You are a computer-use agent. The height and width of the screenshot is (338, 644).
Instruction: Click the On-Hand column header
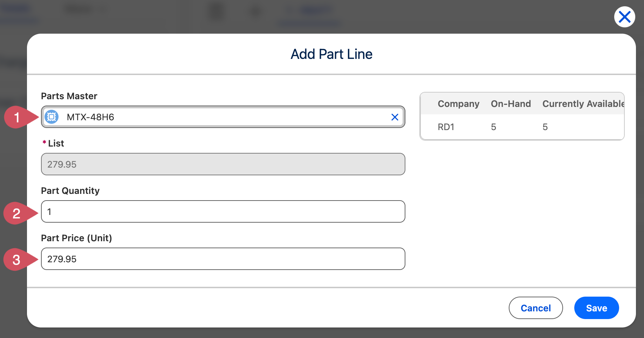click(x=511, y=104)
